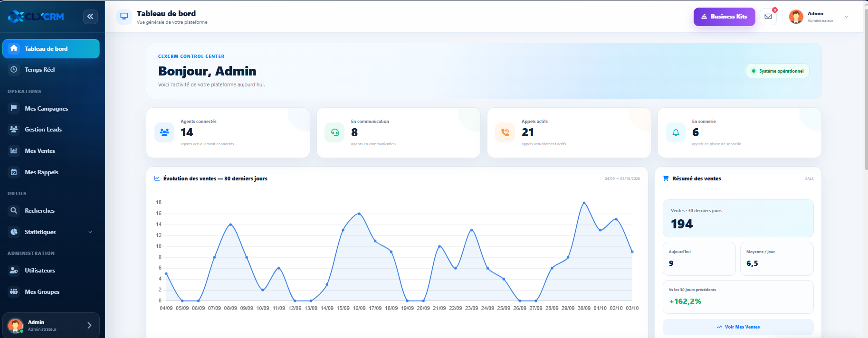Click the CLXCRM logo
This screenshot has height=338, width=868.
click(36, 17)
